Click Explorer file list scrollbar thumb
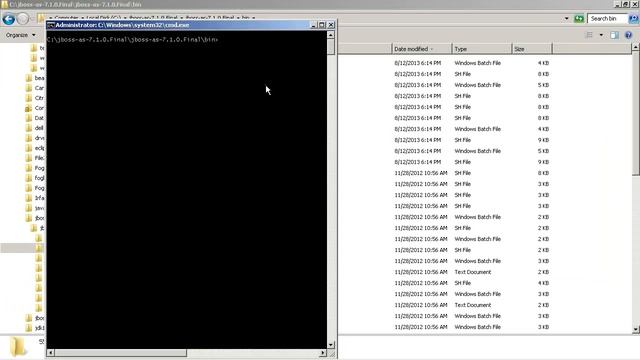 coord(636,113)
